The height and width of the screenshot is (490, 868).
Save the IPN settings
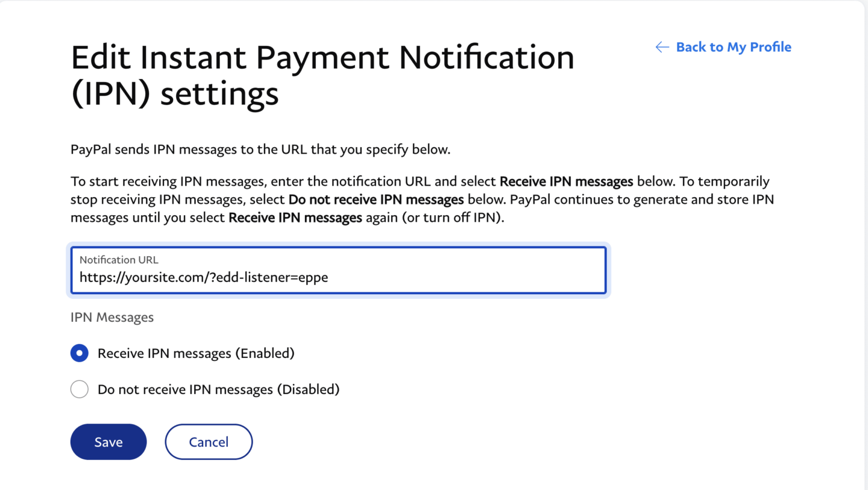tap(108, 441)
